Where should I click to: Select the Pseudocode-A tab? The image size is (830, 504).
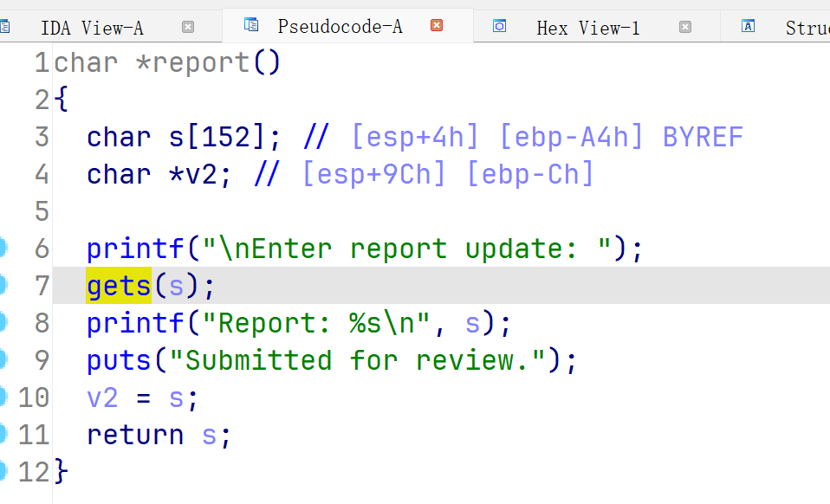340,27
